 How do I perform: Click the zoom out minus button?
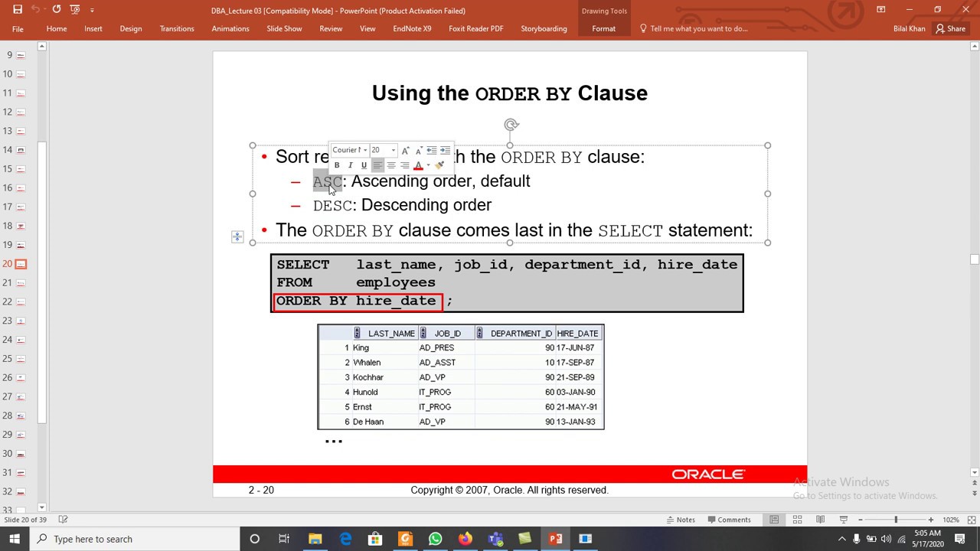[x=861, y=520]
